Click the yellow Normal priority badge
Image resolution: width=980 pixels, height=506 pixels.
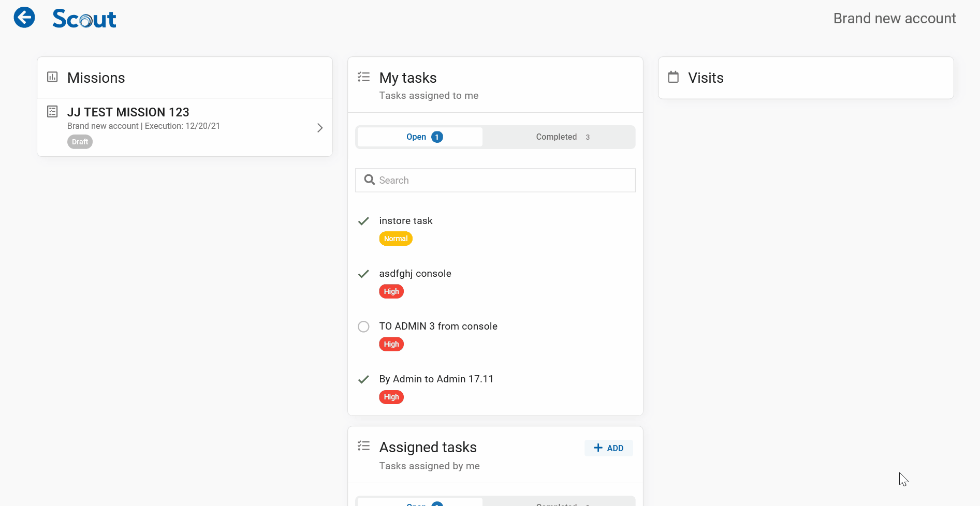point(396,239)
